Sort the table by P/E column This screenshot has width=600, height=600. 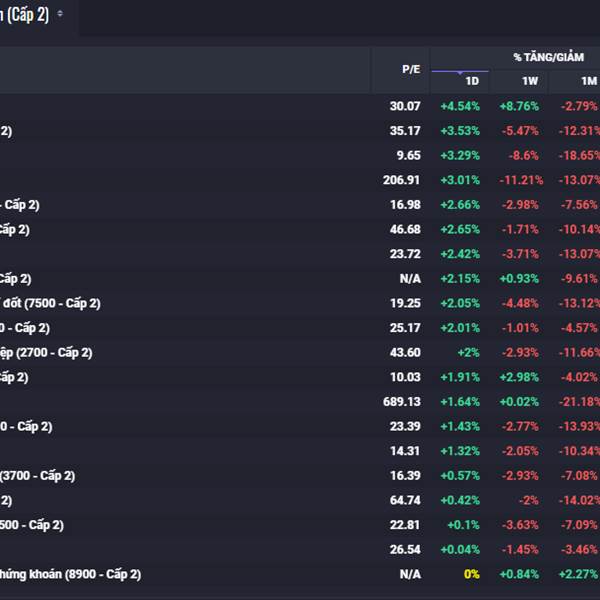411,69
